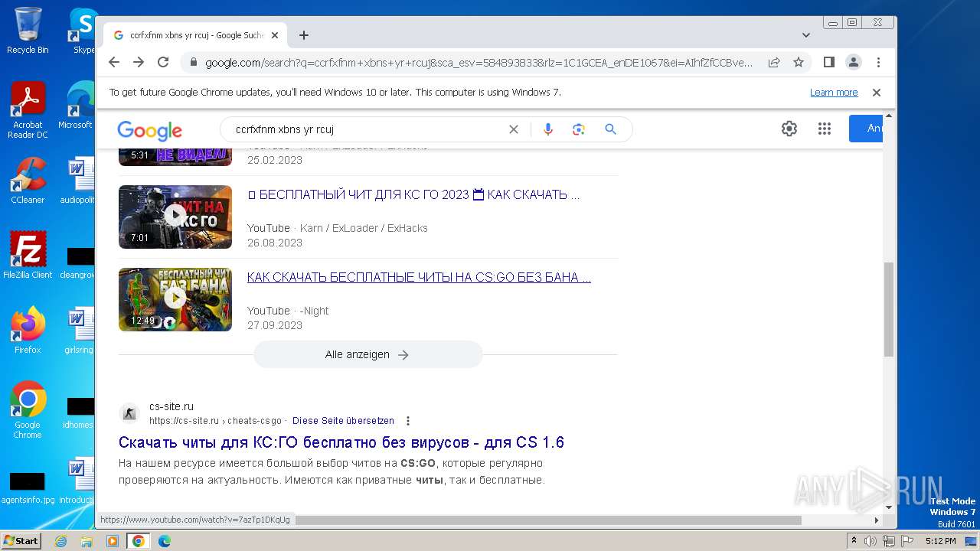The width and height of the screenshot is (980, 551).
Task: Bookmark this page with star icon
Action: tap(799, 62)
